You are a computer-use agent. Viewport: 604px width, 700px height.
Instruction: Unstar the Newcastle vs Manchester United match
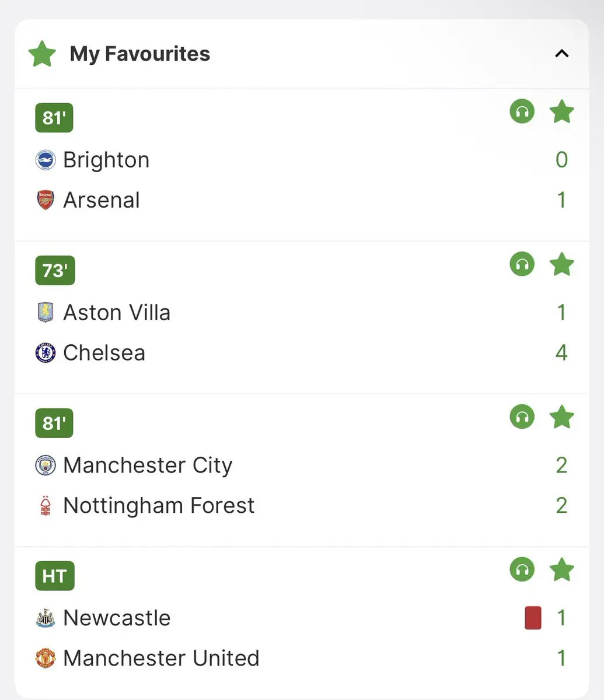click(x=561, y=570)
